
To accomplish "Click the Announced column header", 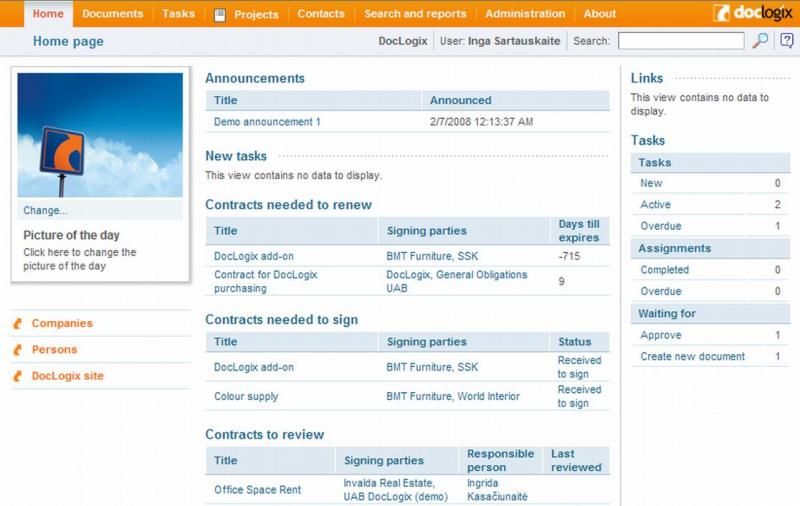I will tap(461, 100).
